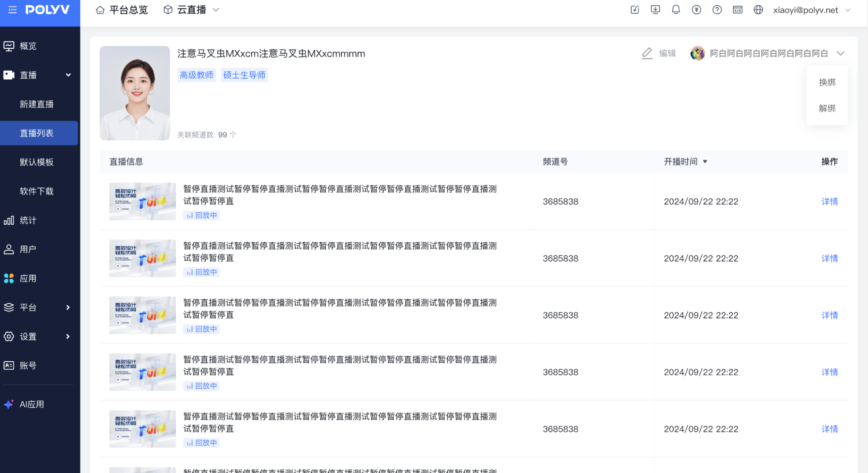Click the 操作 column header
Viewport: 868px width, 473px height.
pos(830,162)
